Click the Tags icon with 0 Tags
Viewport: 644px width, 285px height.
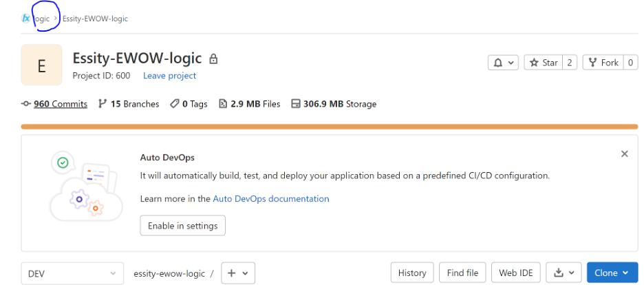pos(175,105)
